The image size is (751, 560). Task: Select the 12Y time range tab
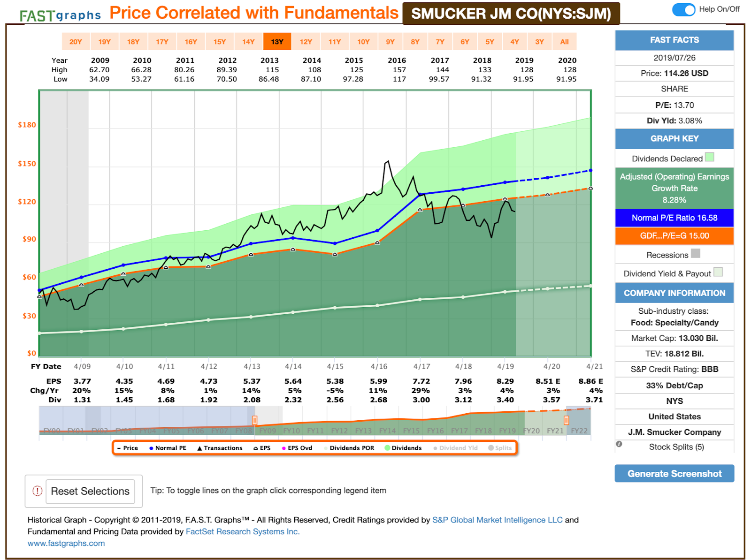(306, 42)
